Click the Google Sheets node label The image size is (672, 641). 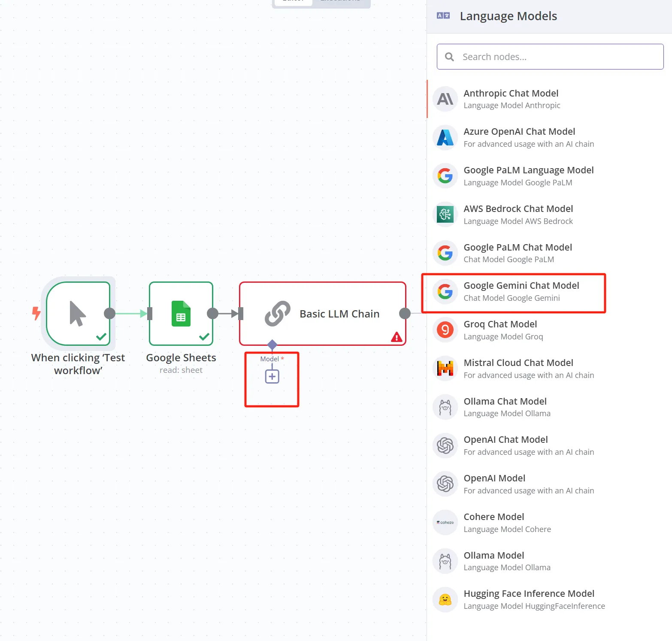click(181, 358)
